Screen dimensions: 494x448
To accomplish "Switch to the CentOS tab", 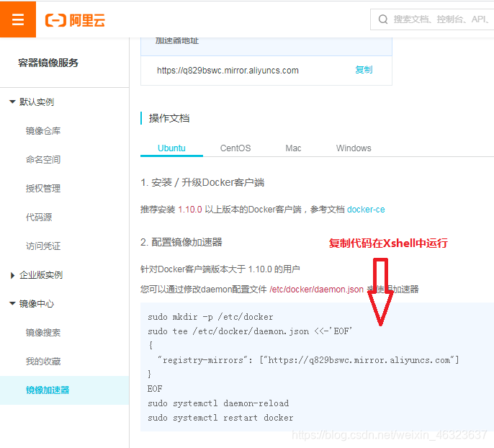I will 235,148.
